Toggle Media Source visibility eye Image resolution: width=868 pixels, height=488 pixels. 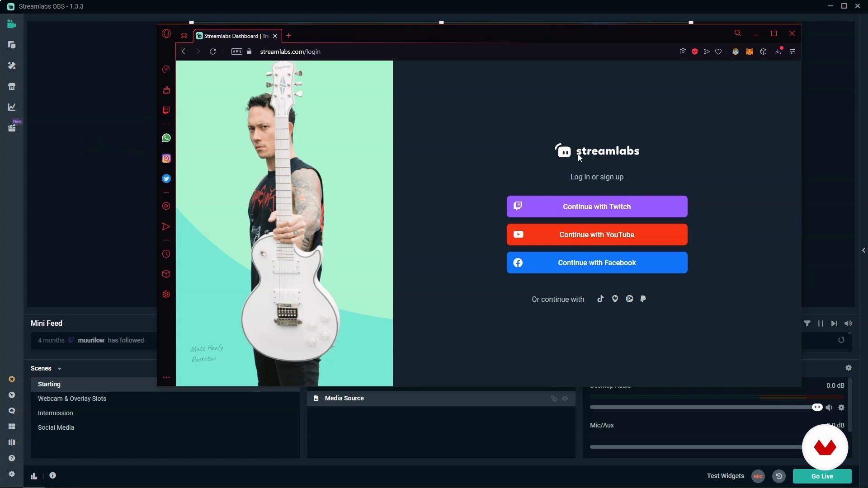[x=565, y=399]
